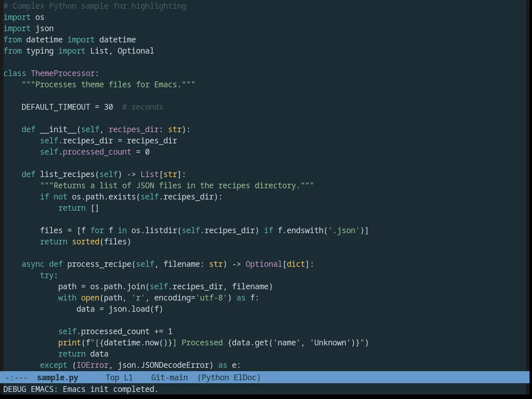This screenshot has height=399, width=532.
Task: Click the Python major mode indicator
Action: click(x=215, y=377)
